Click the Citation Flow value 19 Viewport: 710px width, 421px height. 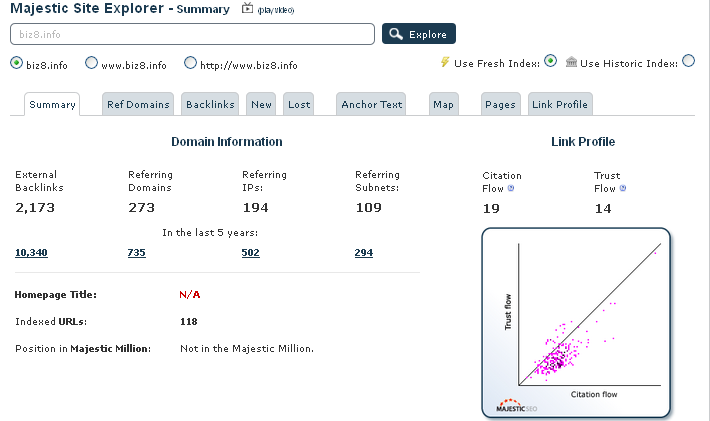click(491, 209)
